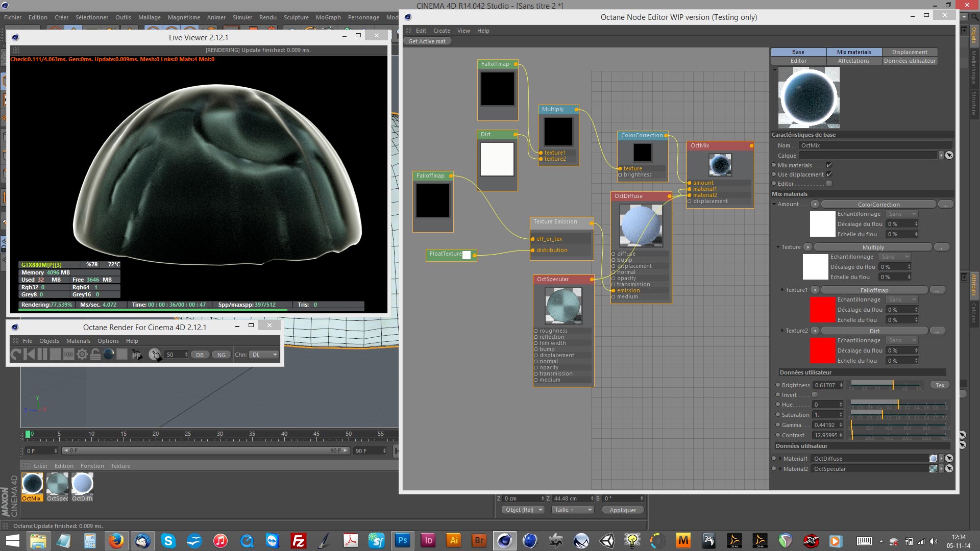Select the focus picker PF icon

click(x=136, y=355)
